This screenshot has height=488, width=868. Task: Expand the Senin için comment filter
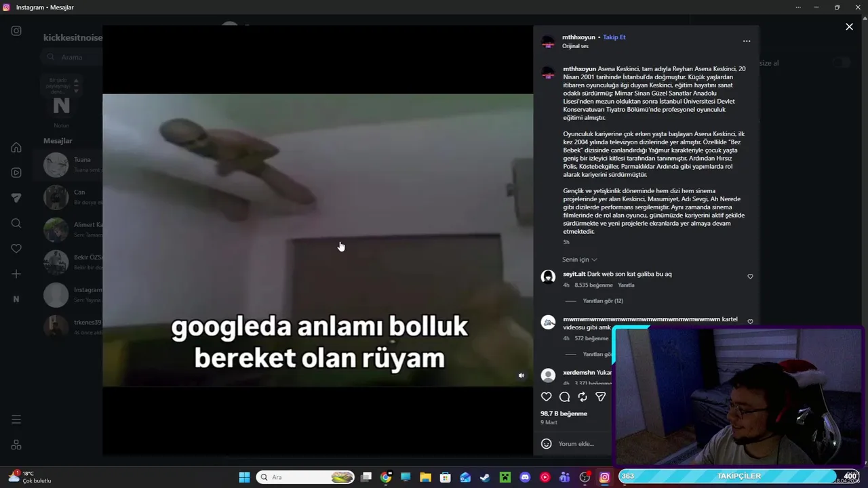pos(580,260)
